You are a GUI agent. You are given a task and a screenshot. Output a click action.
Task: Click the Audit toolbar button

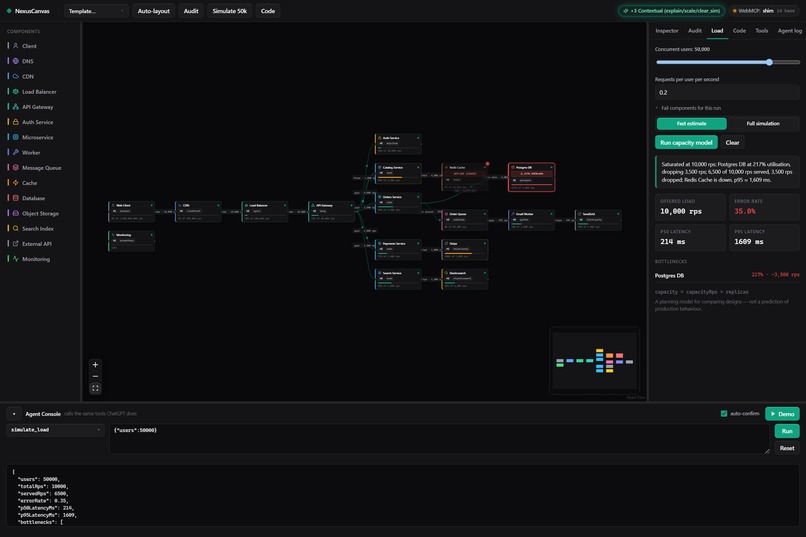(x=191, y=11)
